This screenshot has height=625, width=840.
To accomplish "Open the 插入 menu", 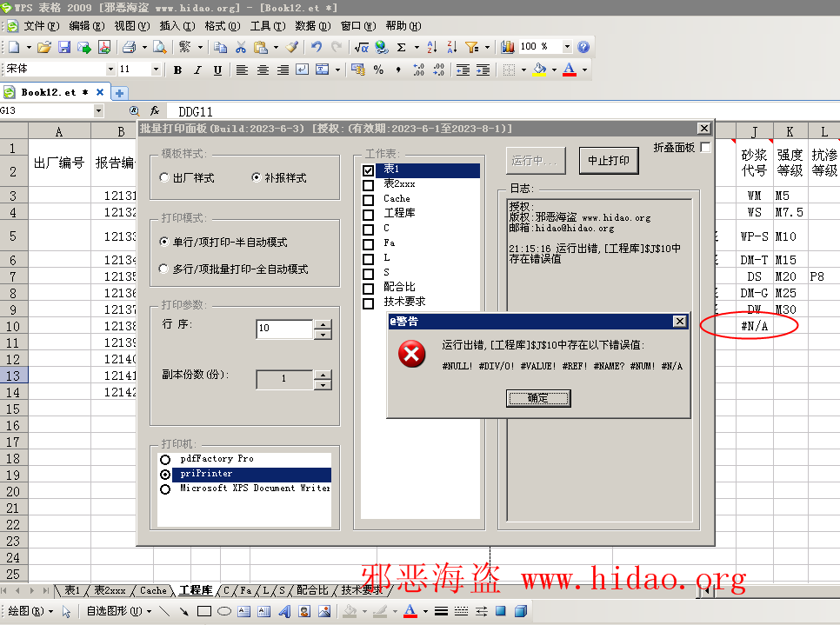I will click(177, 26).
